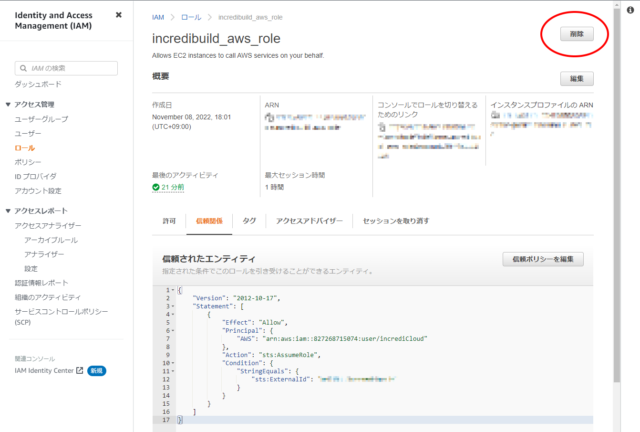Click the 新規 badge
This screenshot has width=640, height=432.
click(x=97, y=371)
